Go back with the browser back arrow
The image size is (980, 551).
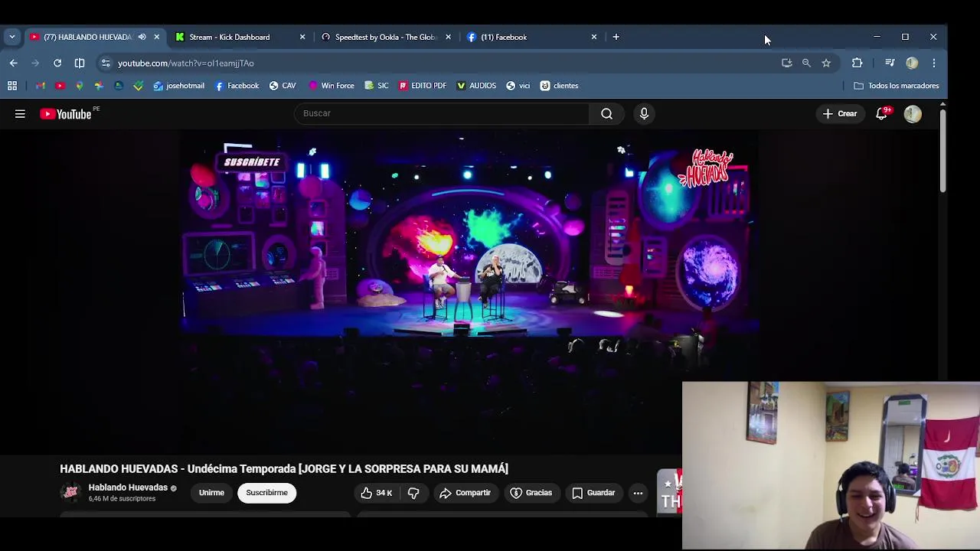coord(13,63)
